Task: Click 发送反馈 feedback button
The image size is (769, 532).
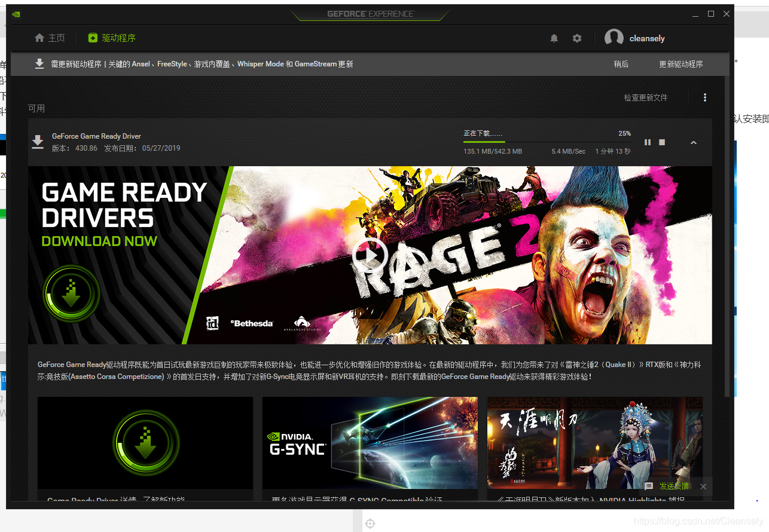Action: click(x=674, y=487)
